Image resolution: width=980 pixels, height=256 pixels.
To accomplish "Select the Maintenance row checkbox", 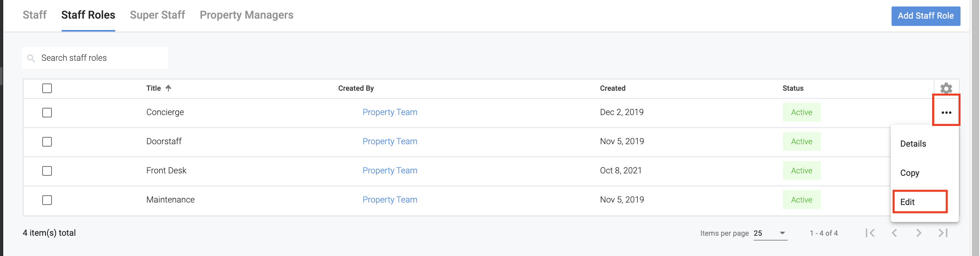I will point(47,200).
